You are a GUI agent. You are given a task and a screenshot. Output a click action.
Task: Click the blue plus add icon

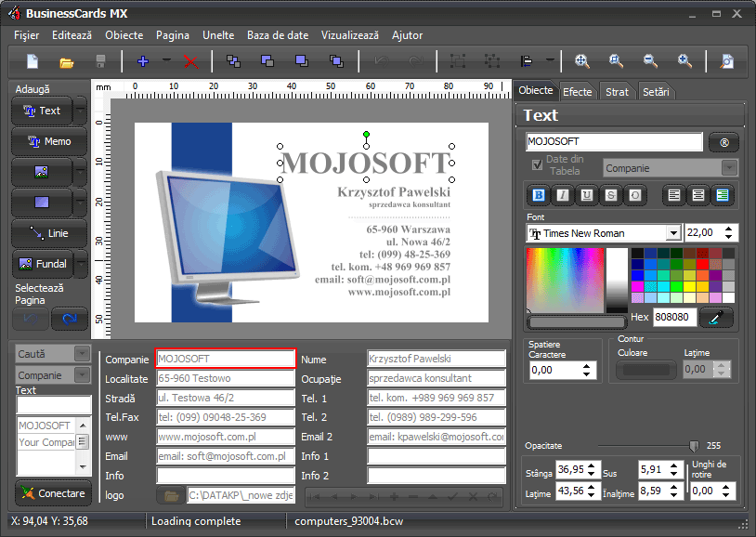click(x=143, y=61)
